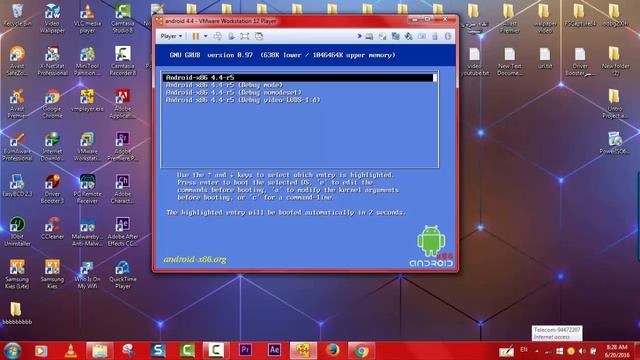
Task: Enter VMware full screen mode
Action: [x=244, y=36]
